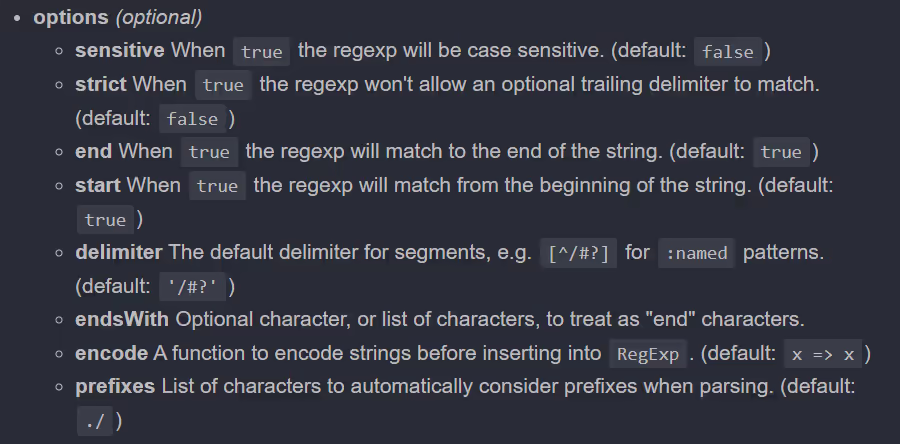Click the 'true' code tag beside start

point(218,186)
